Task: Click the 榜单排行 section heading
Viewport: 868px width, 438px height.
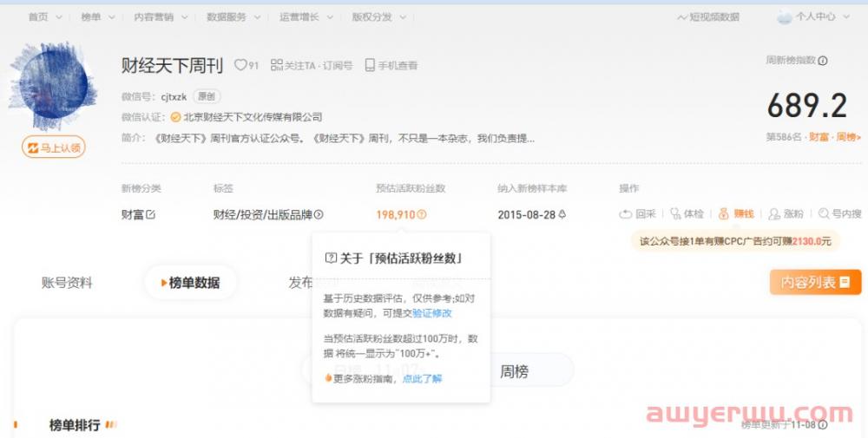Action: click(75, 425)
